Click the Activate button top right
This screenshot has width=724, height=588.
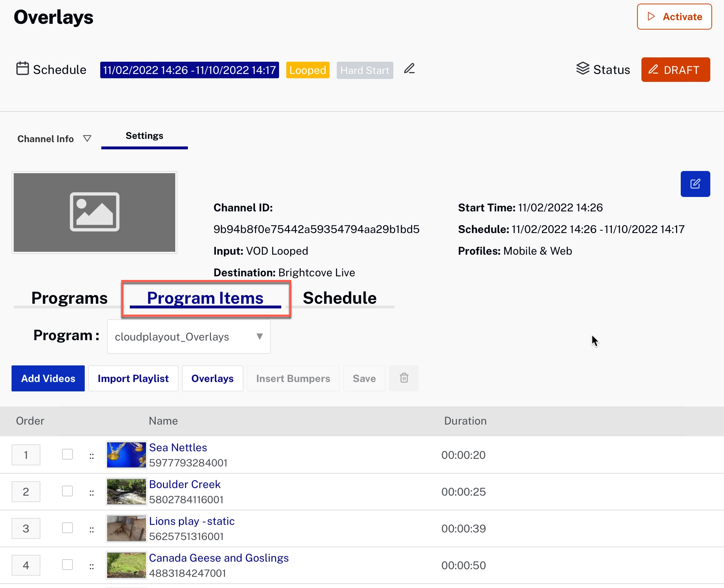674,17
